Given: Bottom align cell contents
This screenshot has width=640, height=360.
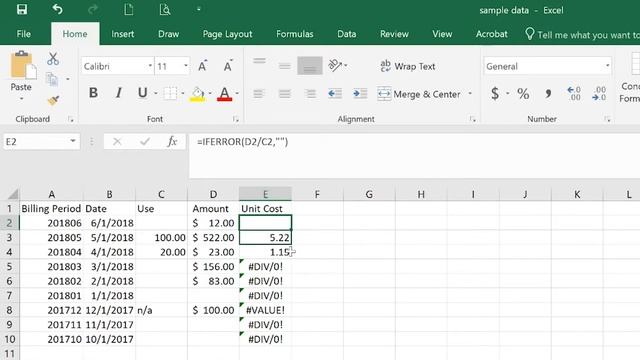Looking at the screenshot, I should click(x=310, y=65).
